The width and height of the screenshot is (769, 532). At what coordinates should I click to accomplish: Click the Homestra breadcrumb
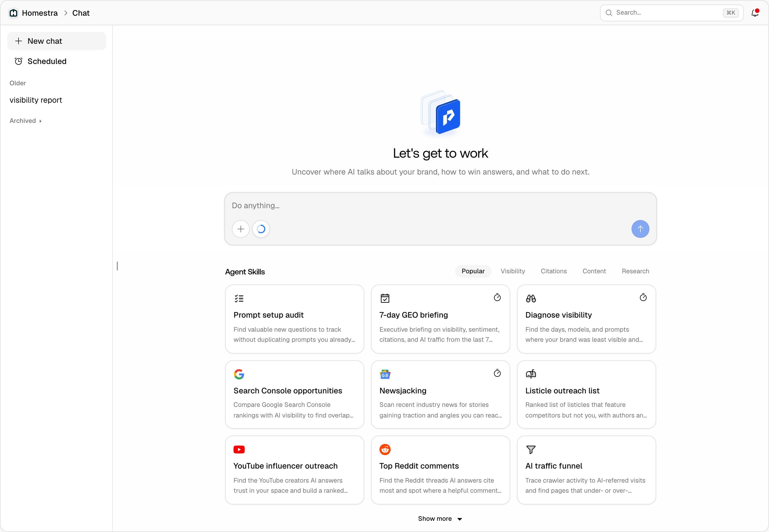click(x=40, y=13)
